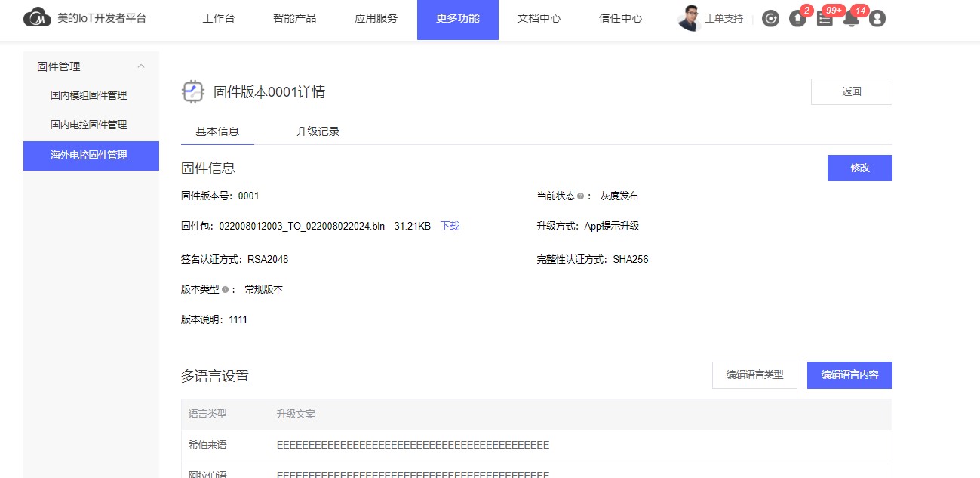Open 智能产品 in top navigation
The height and width of the screenshot is (478, 980).
coord(294,19)
